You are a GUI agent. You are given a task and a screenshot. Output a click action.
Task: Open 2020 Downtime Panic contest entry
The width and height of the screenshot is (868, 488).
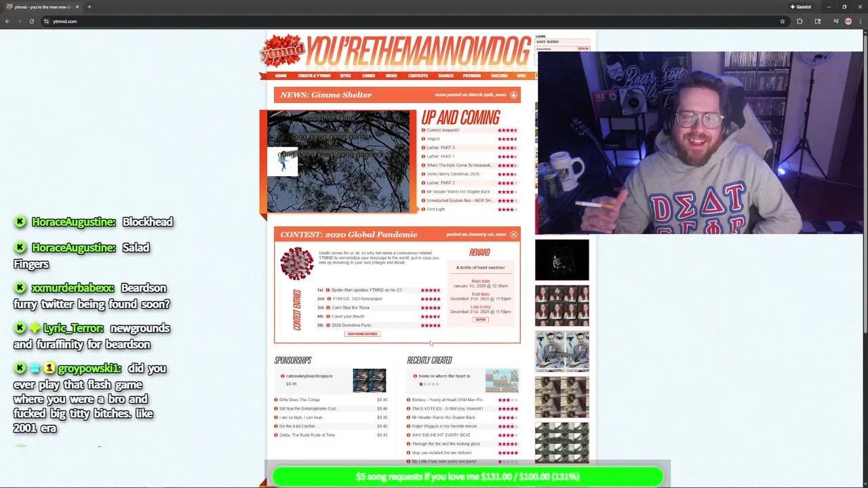coord(351,325)
